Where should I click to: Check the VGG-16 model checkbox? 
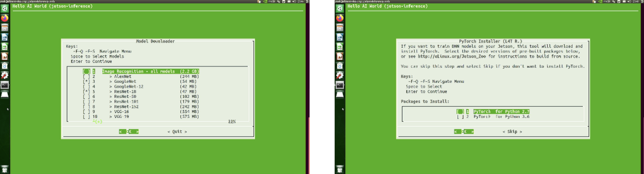point(86,112)
